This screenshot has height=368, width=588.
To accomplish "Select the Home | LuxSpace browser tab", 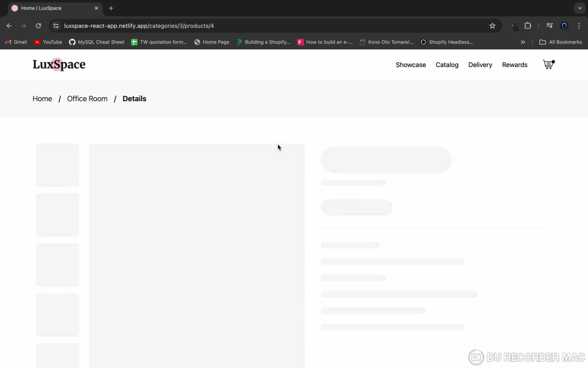I will pos(54,8).
